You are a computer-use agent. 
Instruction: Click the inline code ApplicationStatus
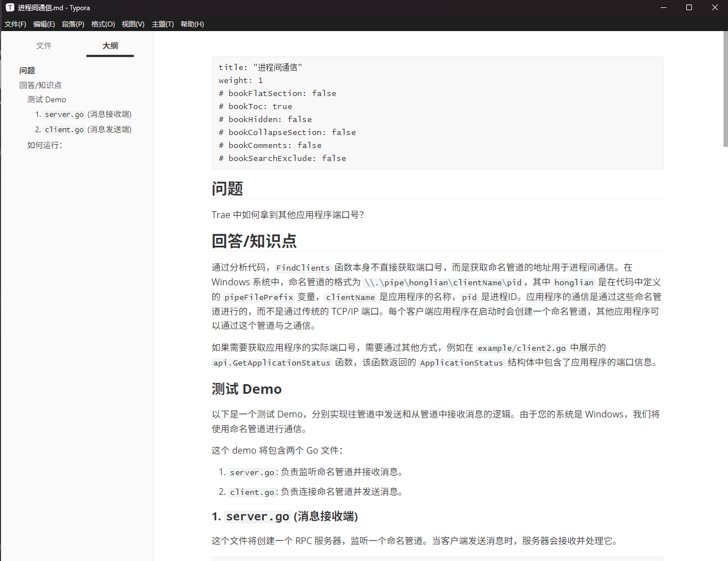461,363
